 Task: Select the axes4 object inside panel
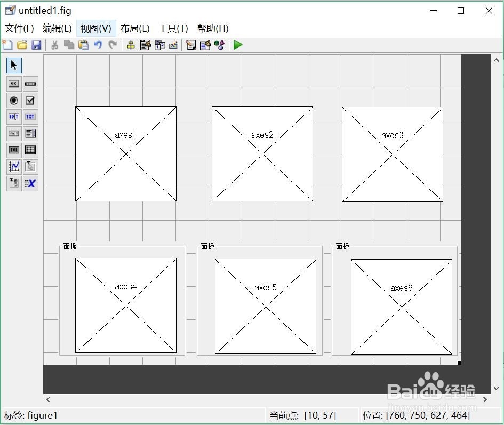pyautogui.click(x=126, y=305)
